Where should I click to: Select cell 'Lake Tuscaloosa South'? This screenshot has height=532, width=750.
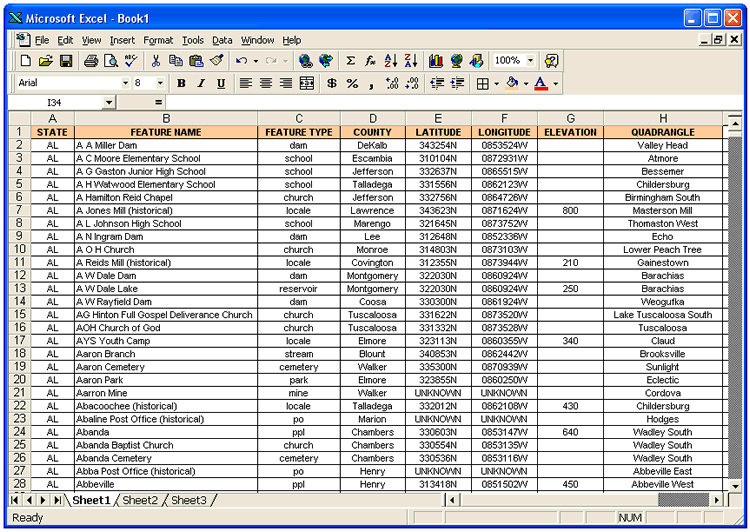(663, 315)
